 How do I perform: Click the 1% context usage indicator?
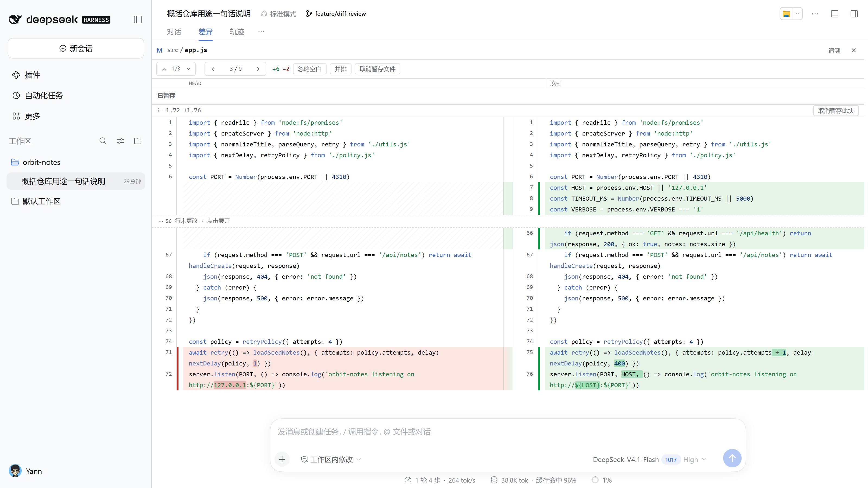pyautogui.click(x=602, y=480)
